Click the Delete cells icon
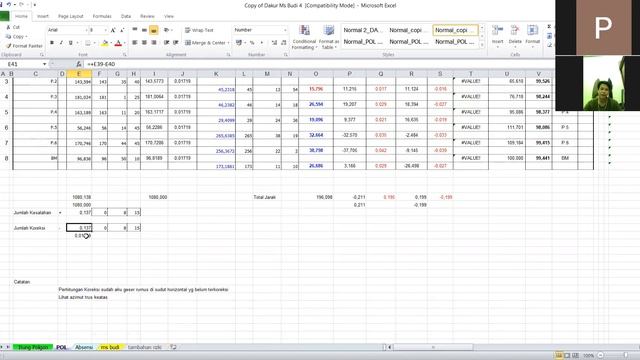Image resolution: width=640 pixels, height=360 pixels. click(515, 31)
